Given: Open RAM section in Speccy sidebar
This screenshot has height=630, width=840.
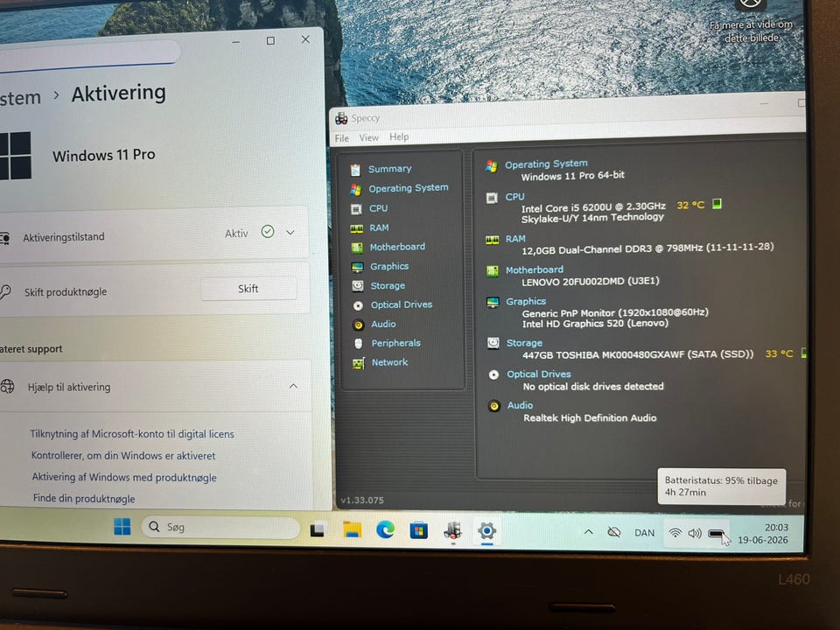Looking at the screenshot, I should 379,227.
